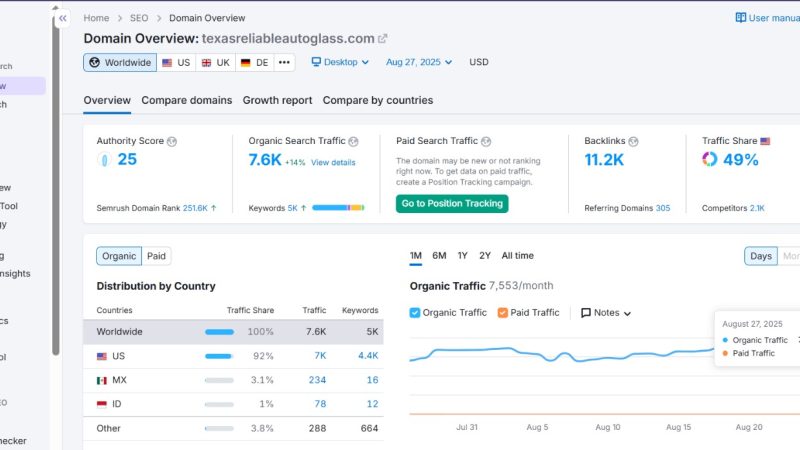Image resolution: width=800 pixels, height=450 pixels.
Task: Click the Worldwide globe icon
Action: point(95,62)
